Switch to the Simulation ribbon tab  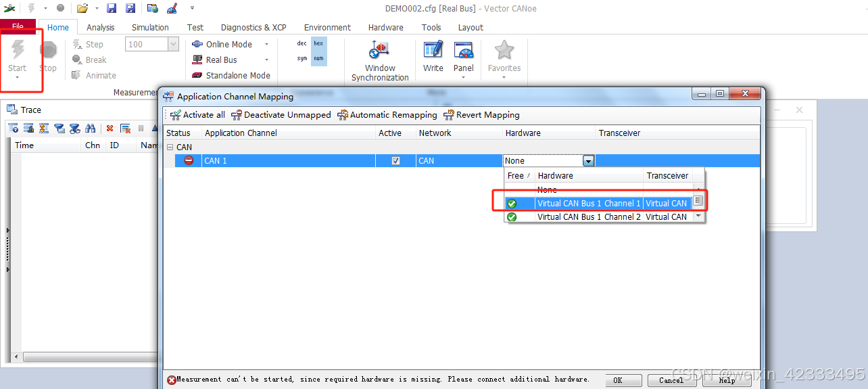(x=150, y=28)
